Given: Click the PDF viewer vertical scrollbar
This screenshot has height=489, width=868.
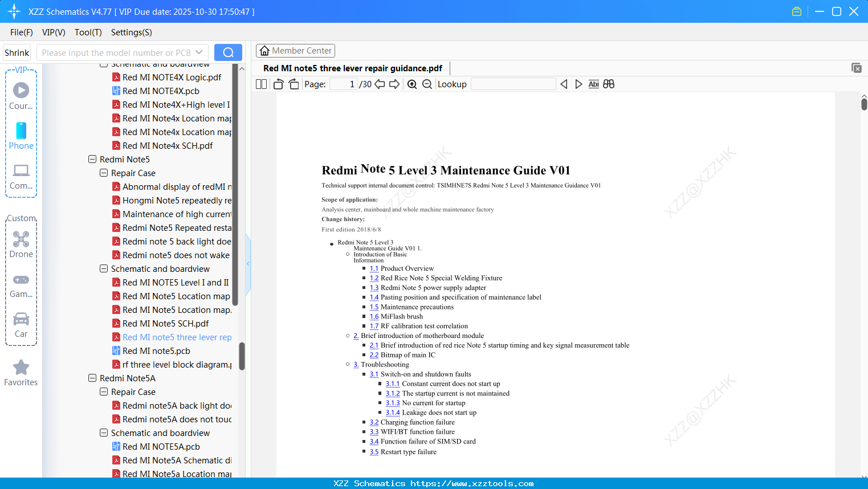Looking at the screenshot, I should tap(864, 104).
